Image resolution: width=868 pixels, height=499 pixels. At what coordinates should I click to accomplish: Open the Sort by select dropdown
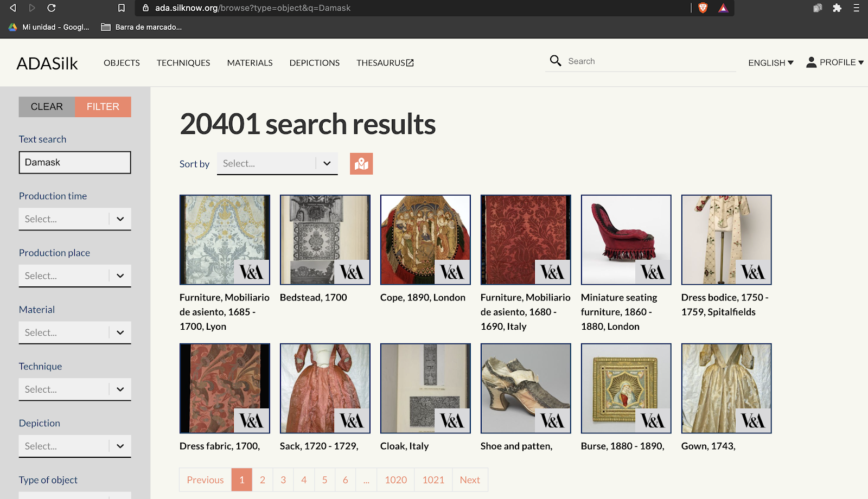click(x=277, y=164)
